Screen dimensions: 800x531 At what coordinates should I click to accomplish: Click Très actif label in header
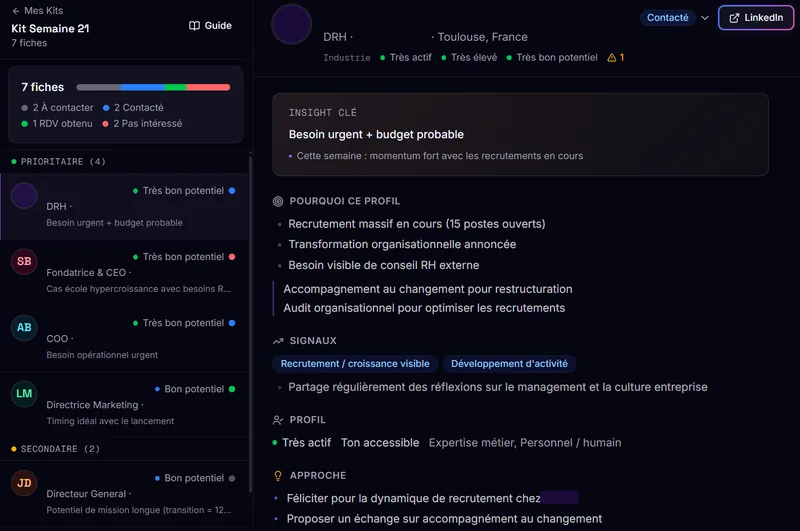[x=410, y=58]
